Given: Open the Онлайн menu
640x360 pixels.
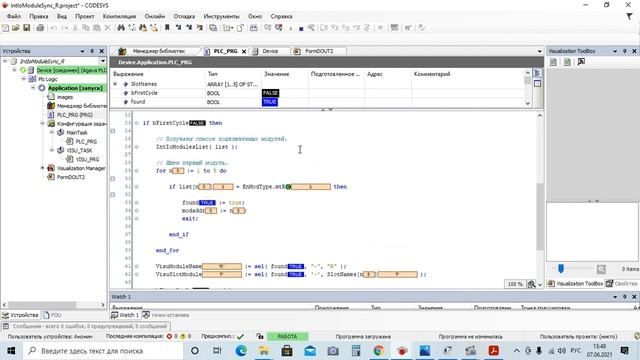Looking at the screenshot, I should [x=155, y=16].
